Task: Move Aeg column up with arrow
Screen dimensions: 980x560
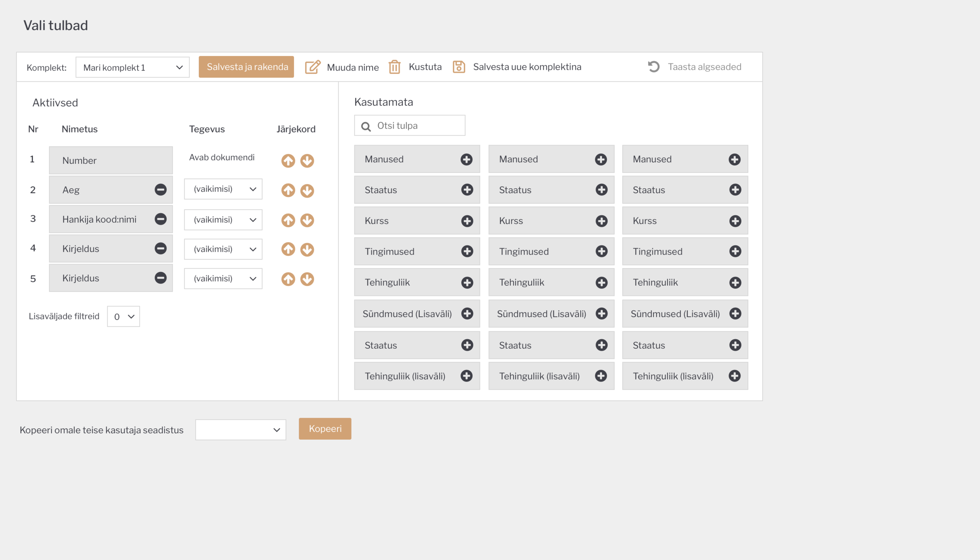Action: click(x=288, y=190)
